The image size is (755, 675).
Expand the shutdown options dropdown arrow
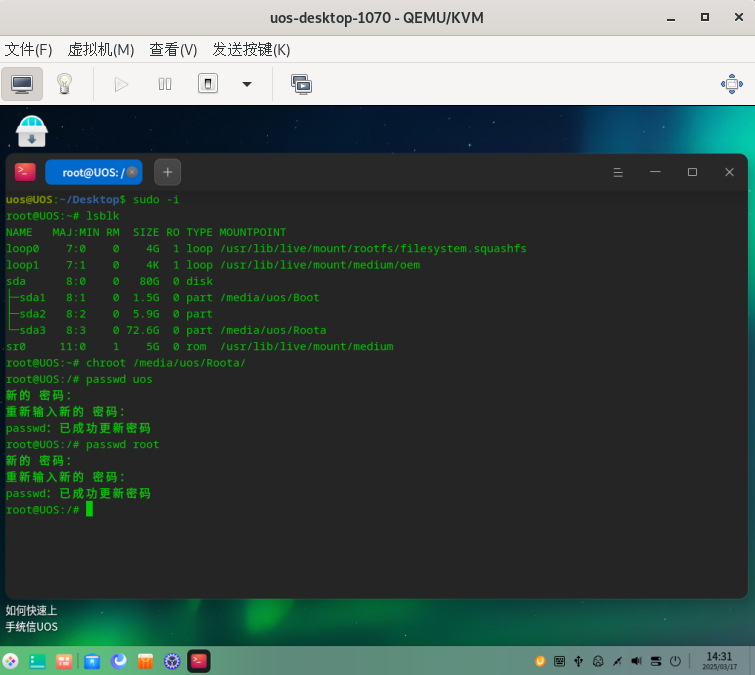[247, 84]
